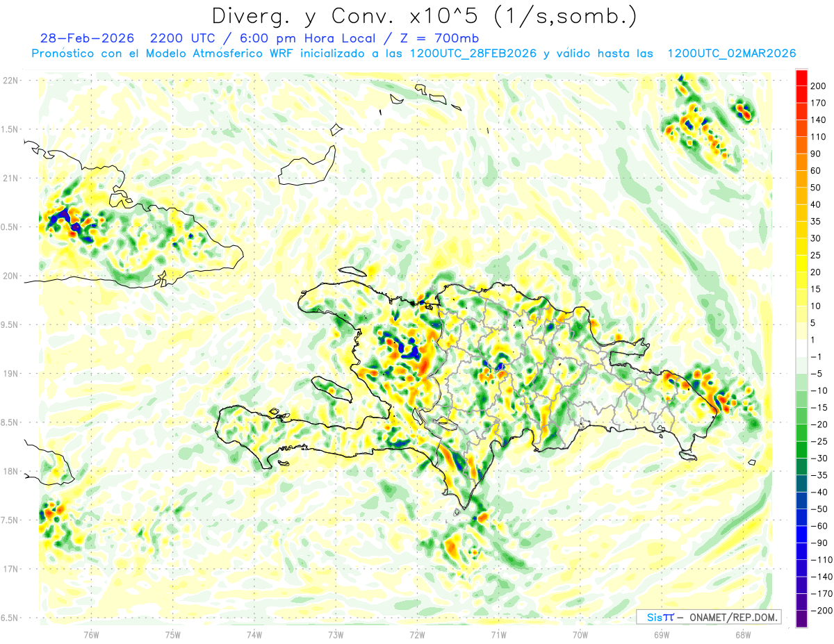Click the positive '170' colorbar label
This screenshot has width=834, height=644.
(819, 103)
